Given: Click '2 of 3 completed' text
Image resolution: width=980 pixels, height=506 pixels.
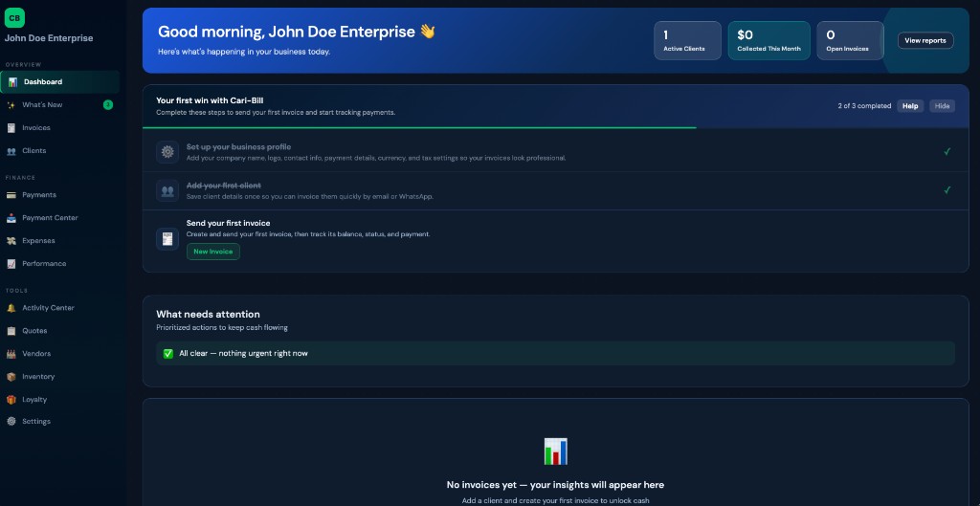Looking at the screenshot, I should pyautogui.click(x=864, y=106).
